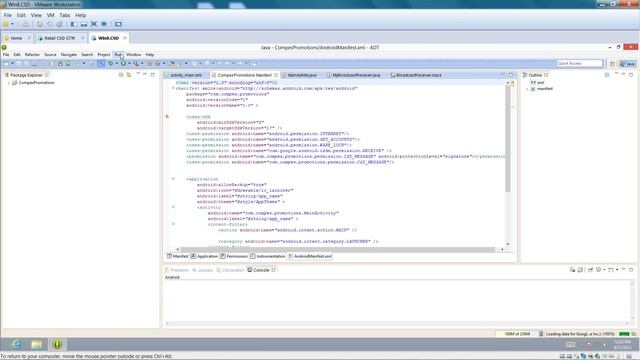Switch to the Home tab in VMware
640x360 pixels.
16,38
